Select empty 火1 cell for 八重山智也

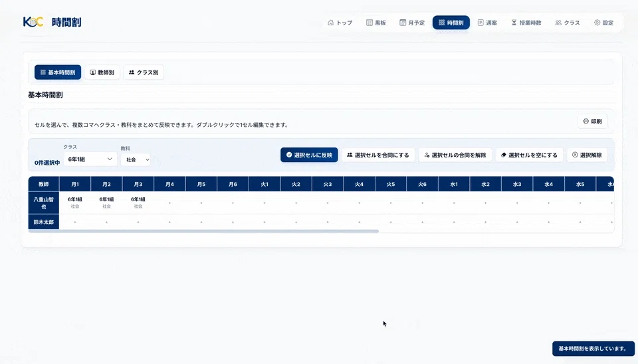pyautogui.click(x=265, y=203)
